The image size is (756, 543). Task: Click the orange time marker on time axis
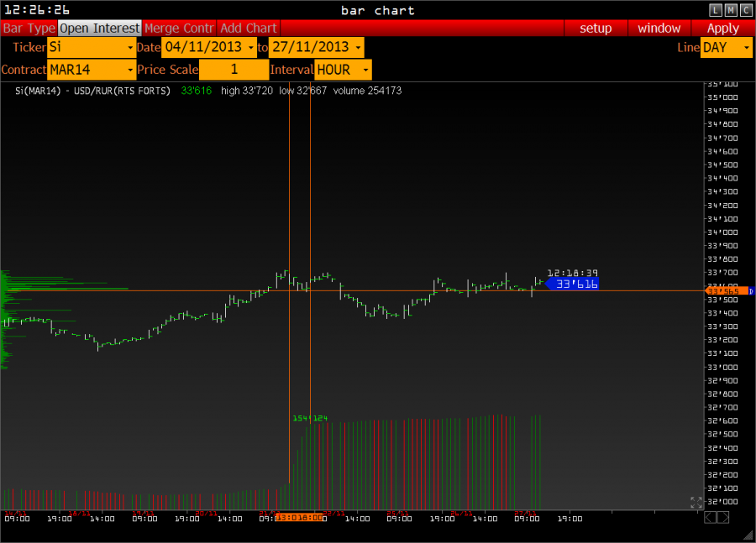(299, 518)
